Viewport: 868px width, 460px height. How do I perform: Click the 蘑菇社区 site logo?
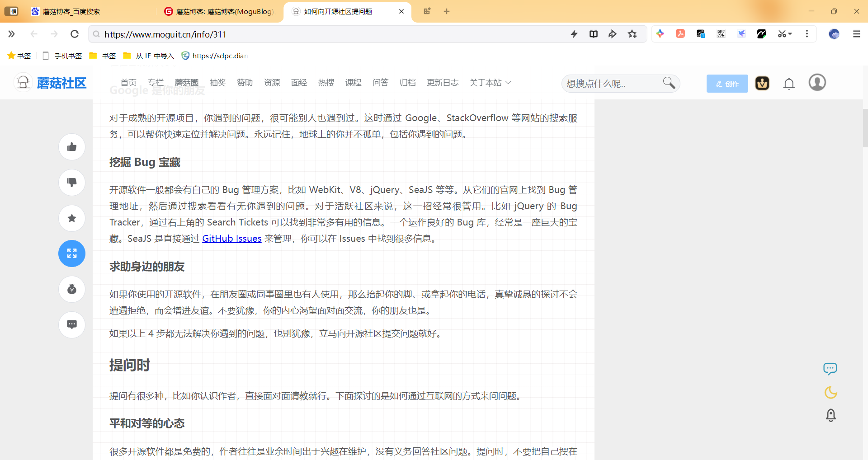pos(51,83)
